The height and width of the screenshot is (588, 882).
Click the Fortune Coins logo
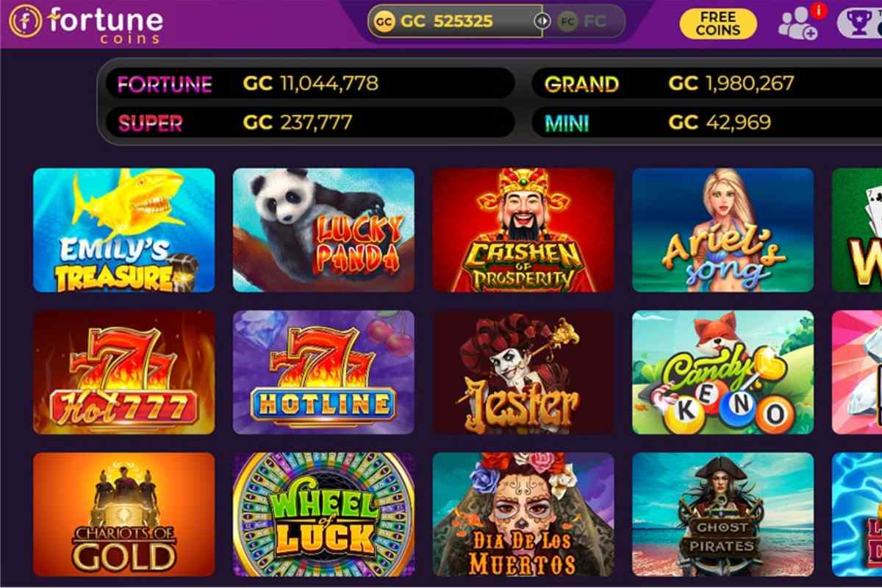86,23
